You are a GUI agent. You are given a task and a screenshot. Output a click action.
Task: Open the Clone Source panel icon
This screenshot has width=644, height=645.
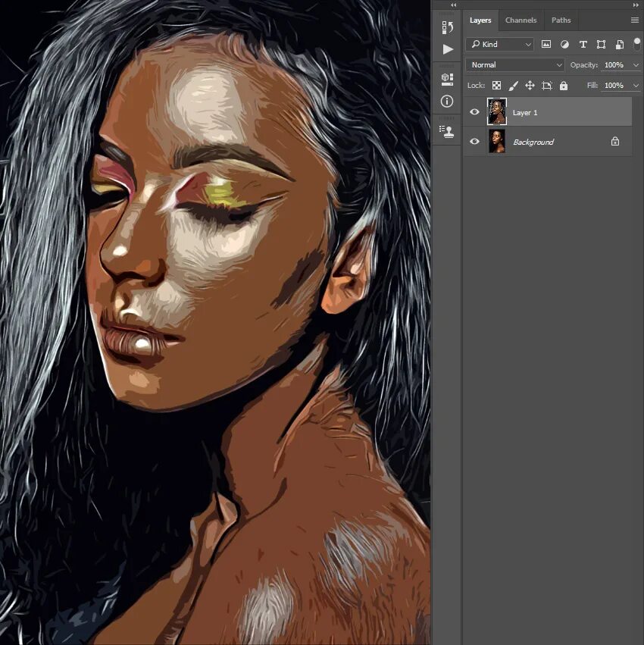[447, 132]
